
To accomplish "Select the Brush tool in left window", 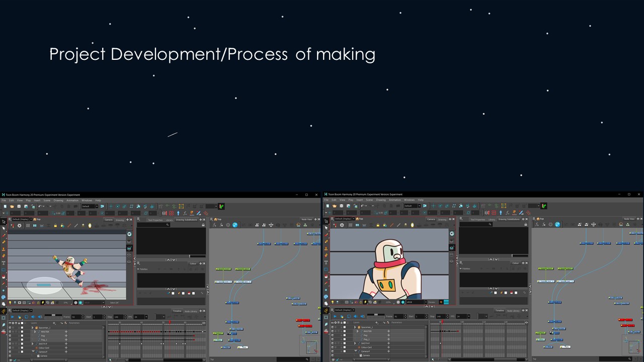I will coord(4,235).
